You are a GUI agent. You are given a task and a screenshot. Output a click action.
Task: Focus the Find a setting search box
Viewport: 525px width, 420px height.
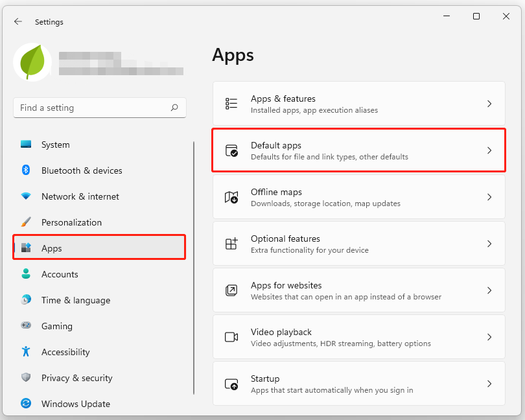coord(100,108)
